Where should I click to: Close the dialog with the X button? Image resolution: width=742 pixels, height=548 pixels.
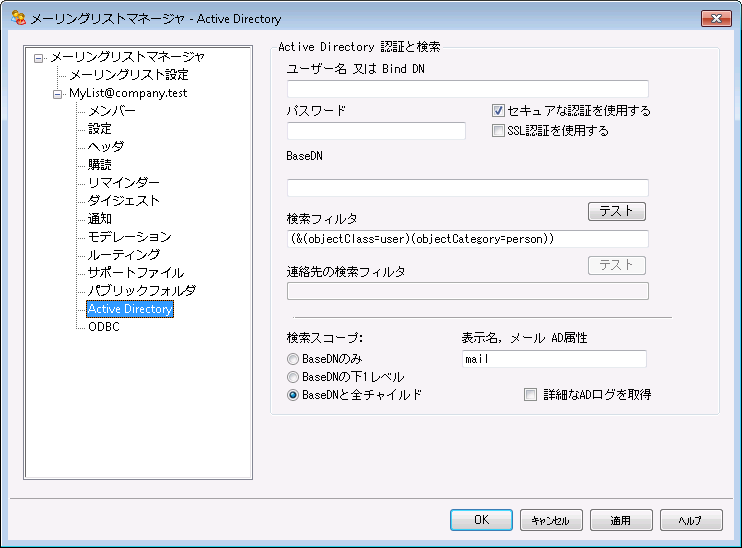click(716, 18)
